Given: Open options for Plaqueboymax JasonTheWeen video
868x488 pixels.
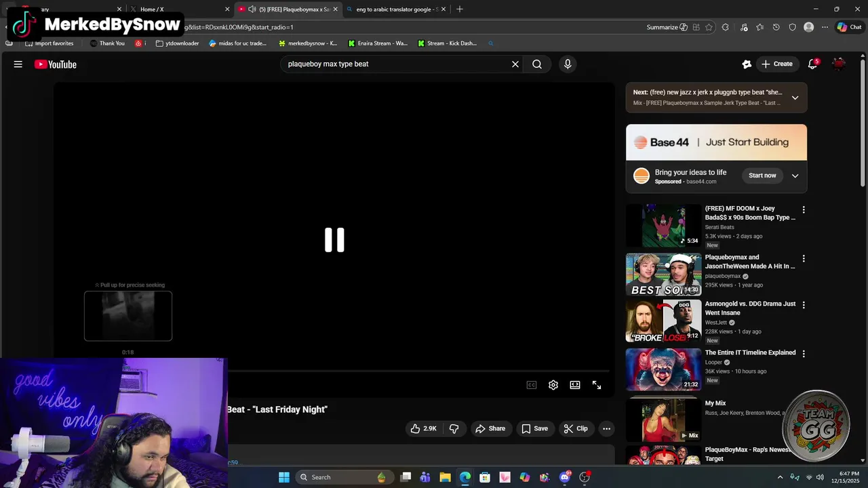Looking at the screenshot, I should 804,259.
